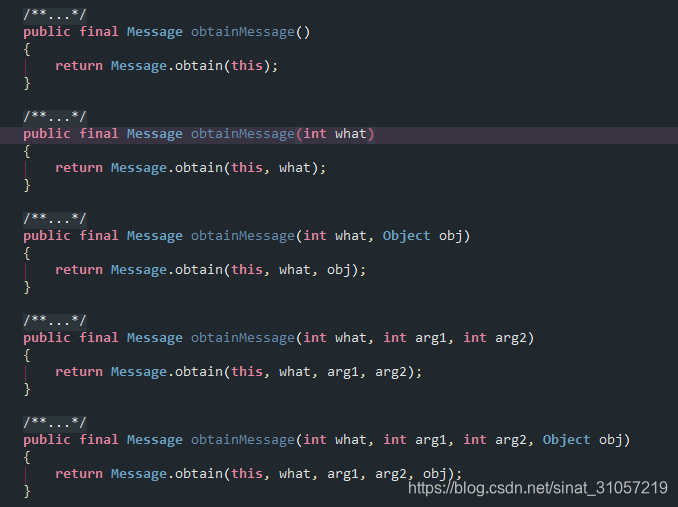The image size is (678, 507).
Task: Expand folded comment above obtainMessage(int what)
Action: [55, 117]
